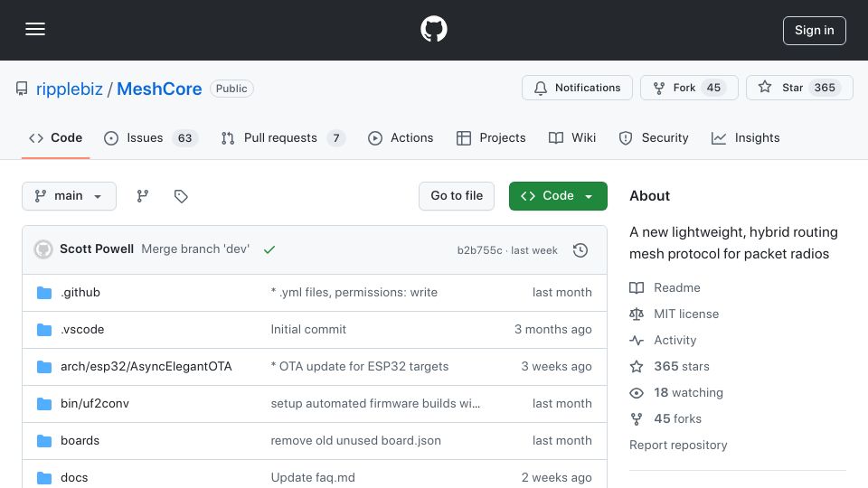
Task: Open the Projects tab
Action: [x=490, y=137]
